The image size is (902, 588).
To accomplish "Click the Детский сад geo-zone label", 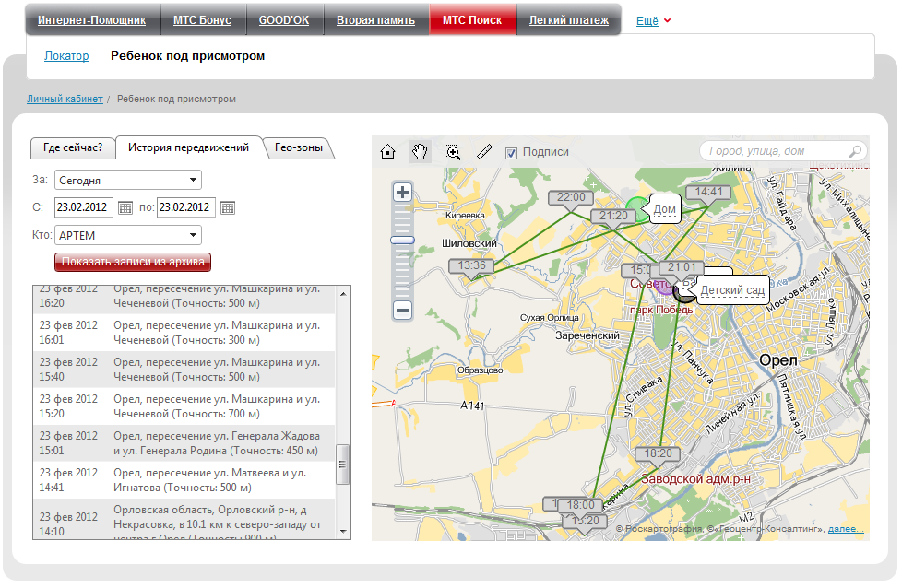I will (732, 291).
